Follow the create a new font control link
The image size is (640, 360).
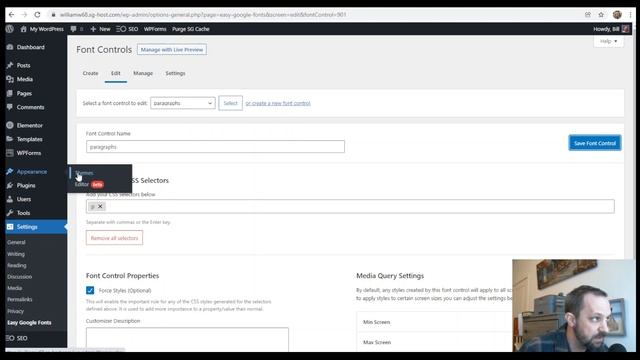(278, 103)
